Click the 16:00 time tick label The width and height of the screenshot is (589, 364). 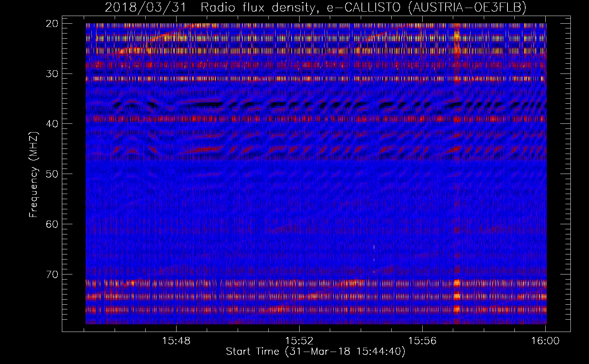point(545,341)
